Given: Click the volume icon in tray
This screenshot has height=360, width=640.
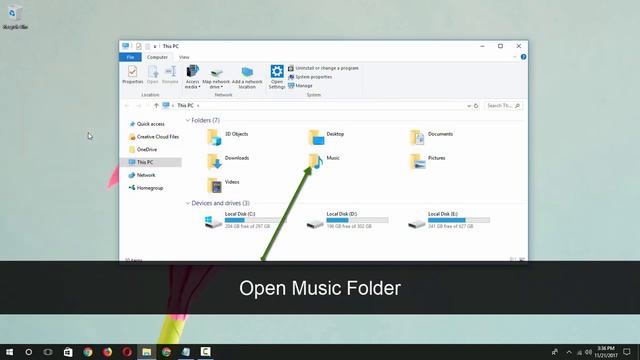Looking at the screenshot, I should pyautogui.click(x=588, y=352).
